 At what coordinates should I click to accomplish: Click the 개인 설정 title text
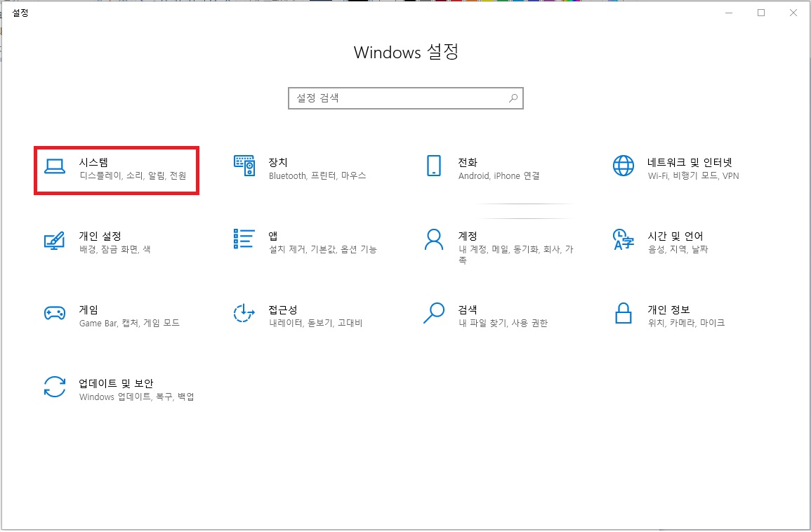coord(100,237)
